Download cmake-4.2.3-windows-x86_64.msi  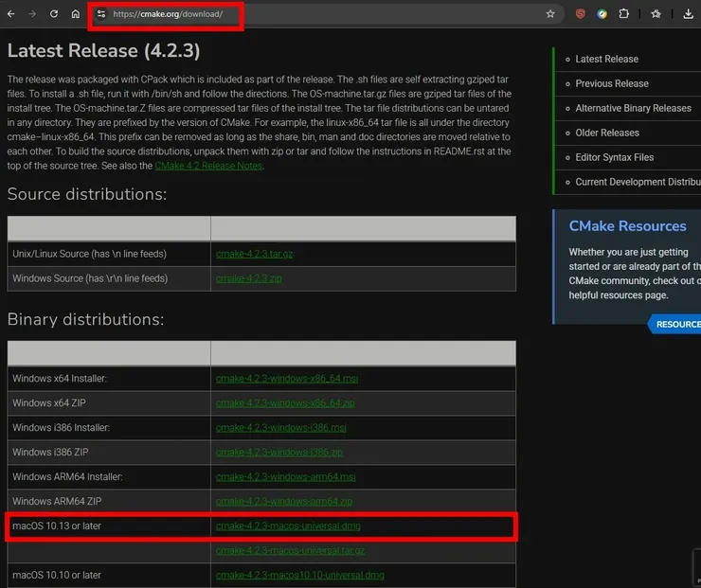pos(287,379)
